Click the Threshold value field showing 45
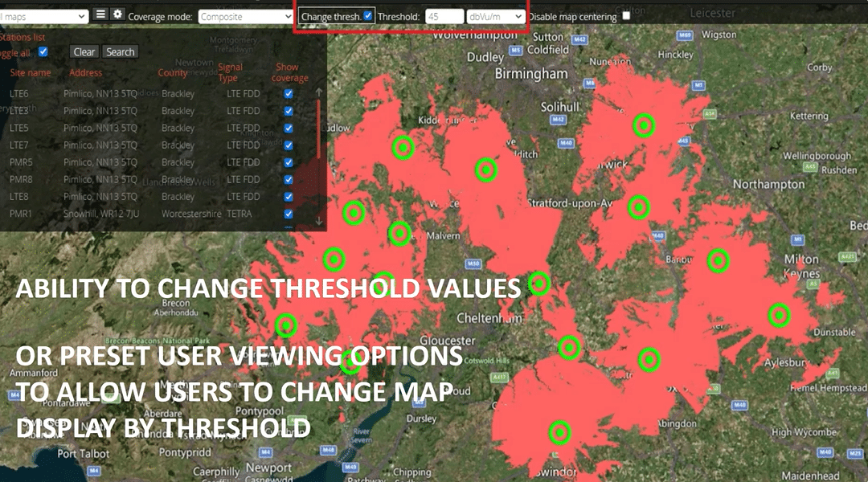868x482 pixels. coord(444,17)
